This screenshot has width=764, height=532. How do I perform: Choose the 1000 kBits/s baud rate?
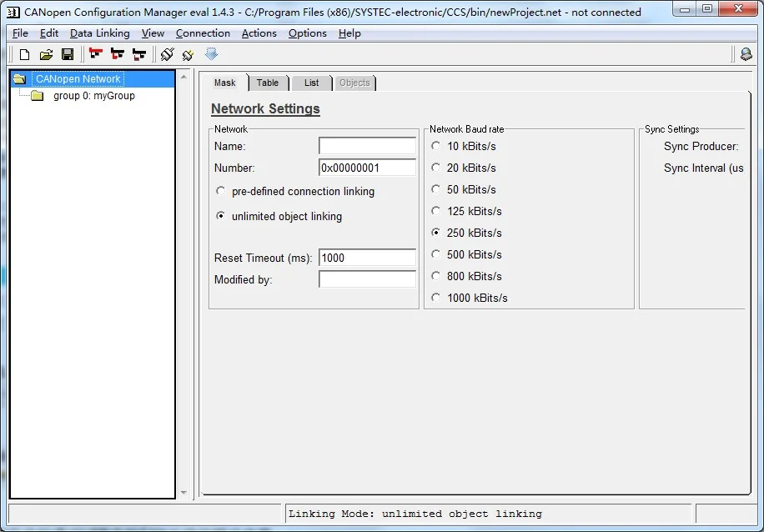pyautogui.click(x=435, y=298)
